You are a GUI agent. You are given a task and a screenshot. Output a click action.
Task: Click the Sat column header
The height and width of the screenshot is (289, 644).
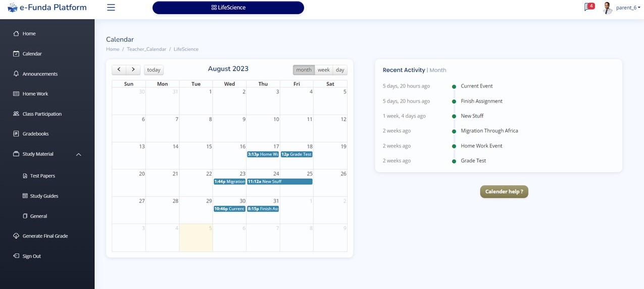[x=330, y=84]
